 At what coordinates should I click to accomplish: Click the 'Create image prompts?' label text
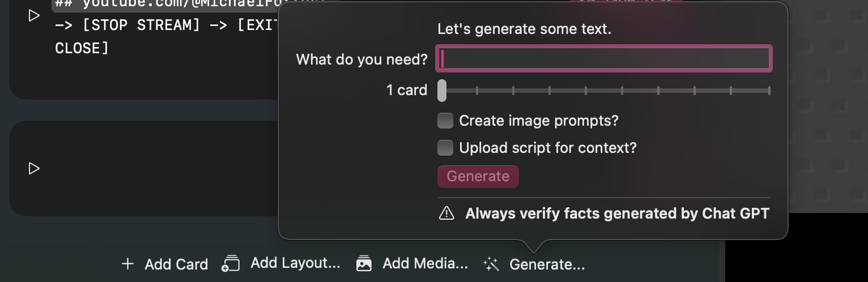(x=539, y=121)
